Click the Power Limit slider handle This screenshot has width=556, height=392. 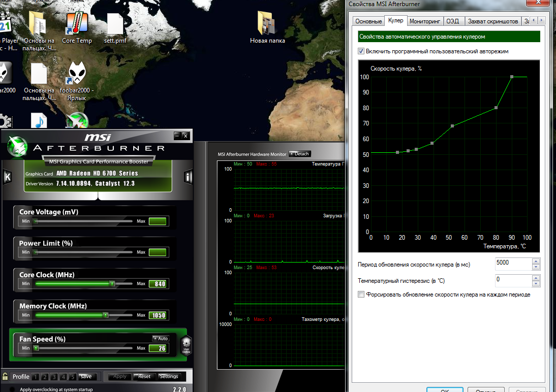[36, 252]
